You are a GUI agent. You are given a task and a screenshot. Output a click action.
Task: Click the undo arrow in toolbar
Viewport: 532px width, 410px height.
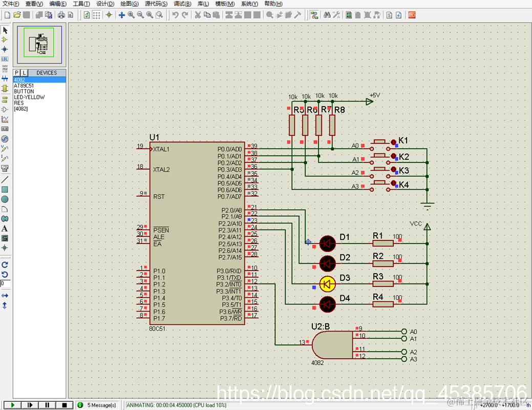tap(175, 15)
